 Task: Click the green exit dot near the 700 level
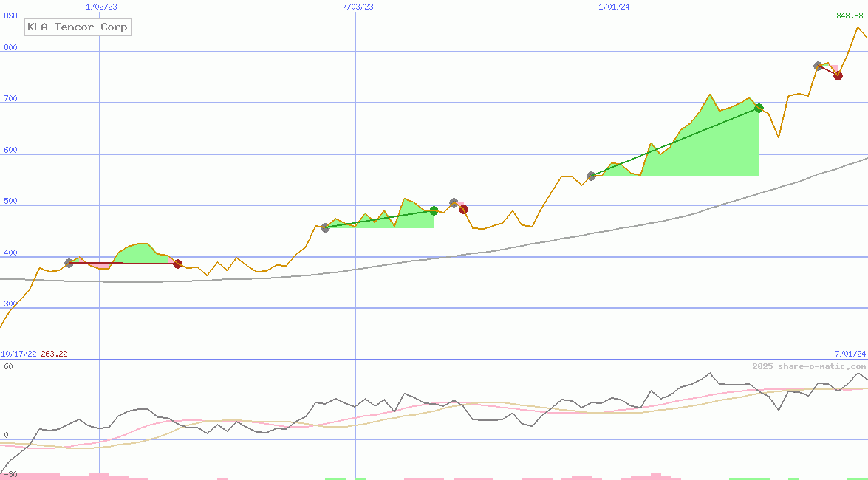tap(759, 108)
